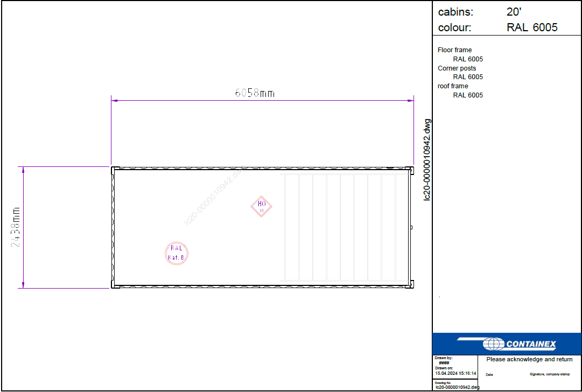The image size is (582, 392).
Task: Select the 2438mm width dimension label
Action: tap(15, 227)
